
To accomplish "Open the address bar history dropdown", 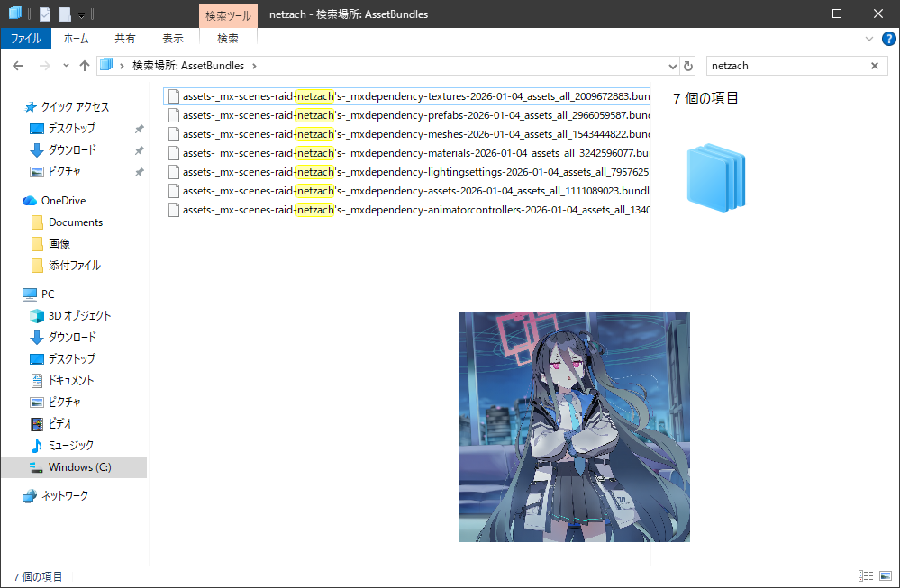I will click(x=672, y=66).
